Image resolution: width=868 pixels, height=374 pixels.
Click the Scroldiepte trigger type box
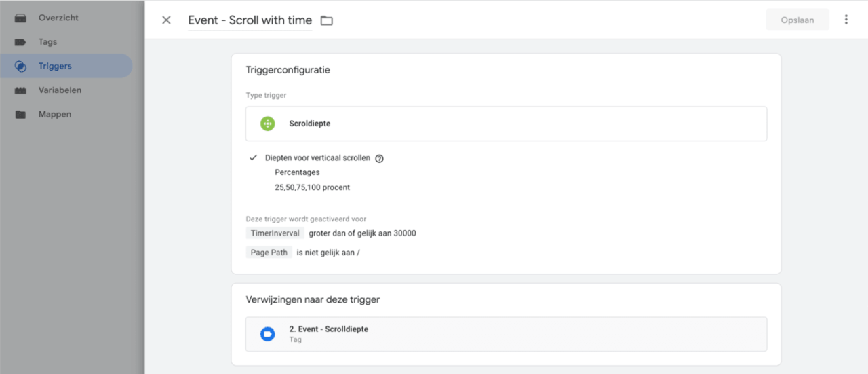click(506, 124)
